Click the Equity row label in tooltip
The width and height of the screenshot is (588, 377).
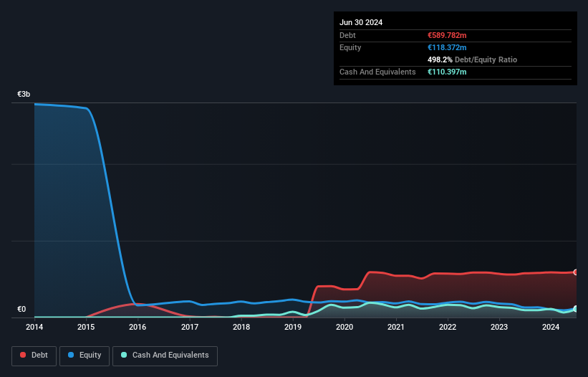350,47
